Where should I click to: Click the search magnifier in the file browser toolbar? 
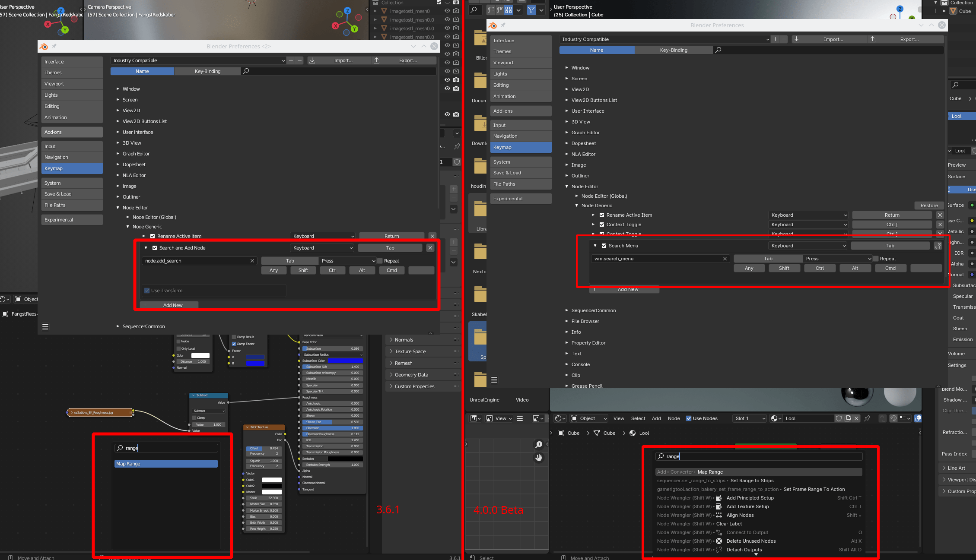pos(474,10)
